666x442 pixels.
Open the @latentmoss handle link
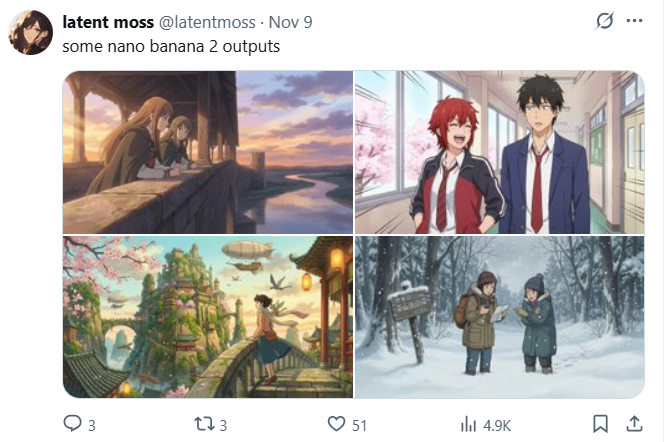(x=207, y=22)
